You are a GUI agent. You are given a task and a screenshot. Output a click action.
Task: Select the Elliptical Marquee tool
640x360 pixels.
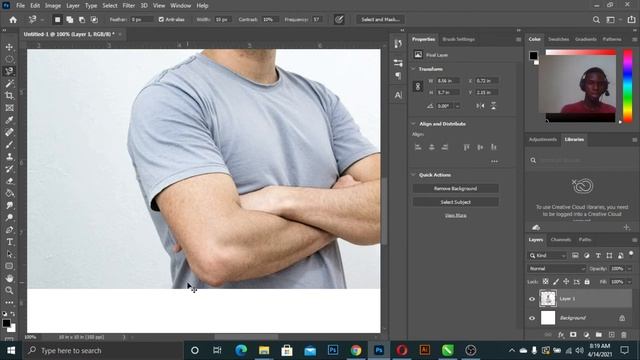click(x=9, y=59)
